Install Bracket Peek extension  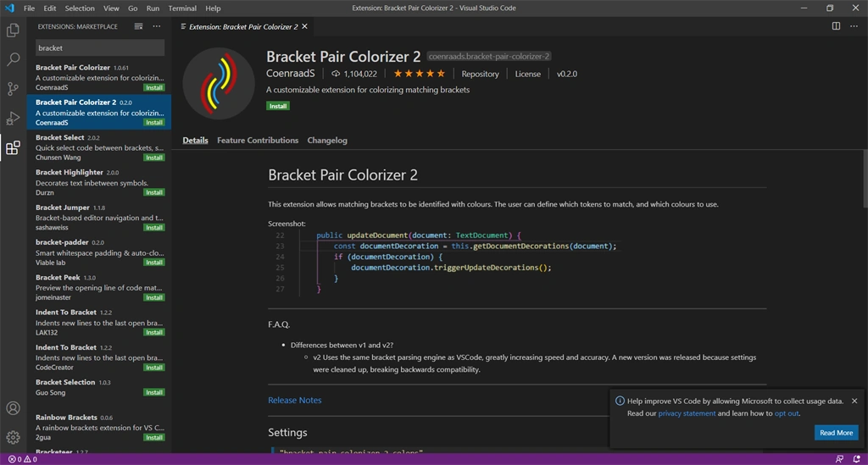154,297
